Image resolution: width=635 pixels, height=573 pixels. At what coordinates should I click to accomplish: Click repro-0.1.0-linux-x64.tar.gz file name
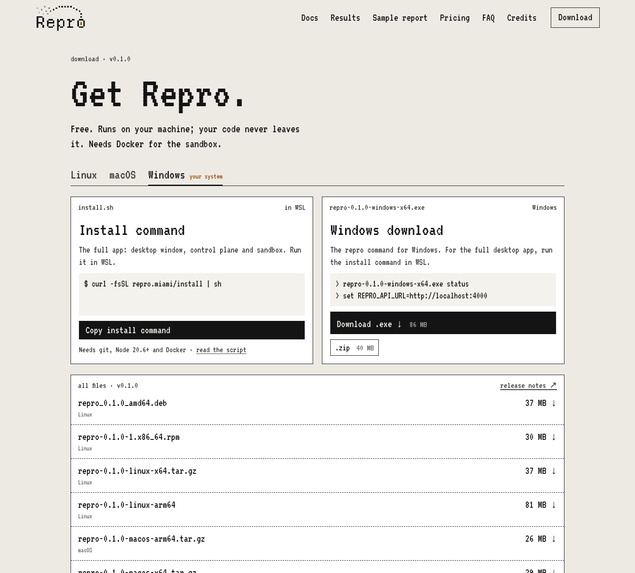[x=137, y=471]
